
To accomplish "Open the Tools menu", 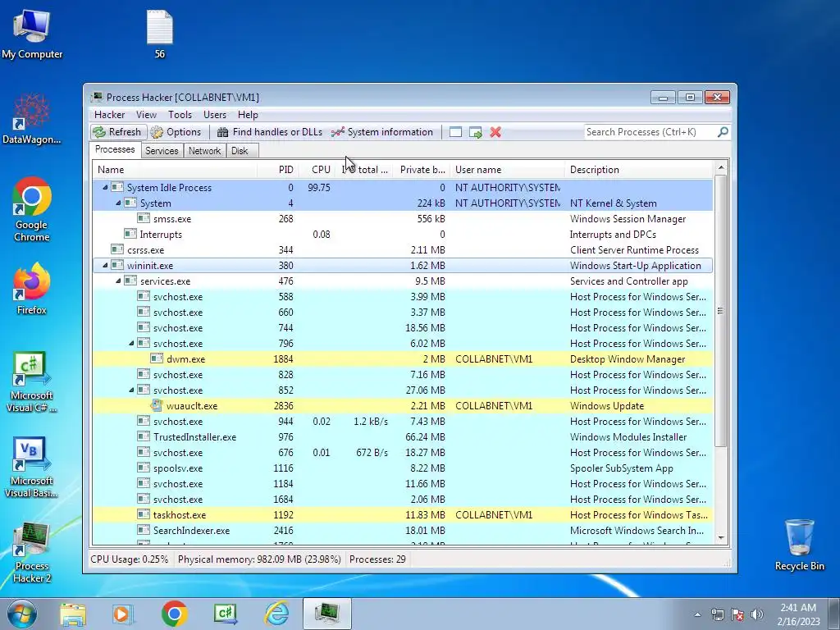I will tap(180, 115).
